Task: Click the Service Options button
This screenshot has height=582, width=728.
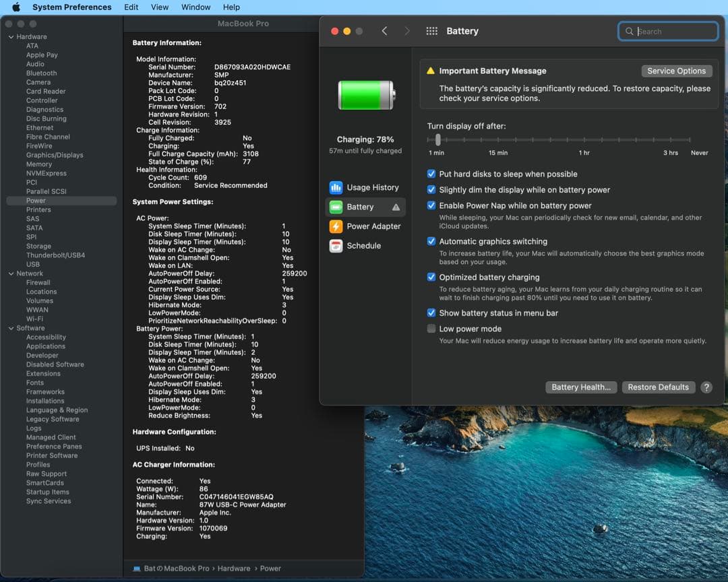Action: pyautogui.click(x=676, y=71)
